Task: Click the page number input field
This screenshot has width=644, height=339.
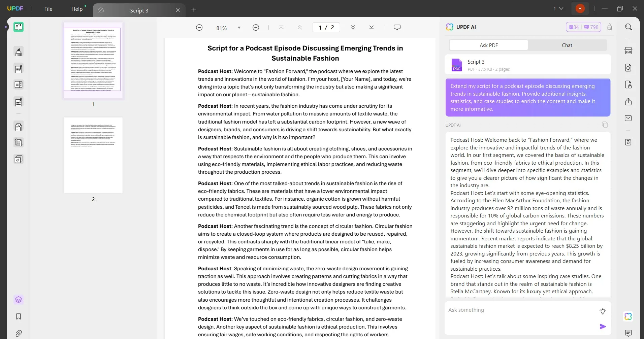Action: pos(326,27)
